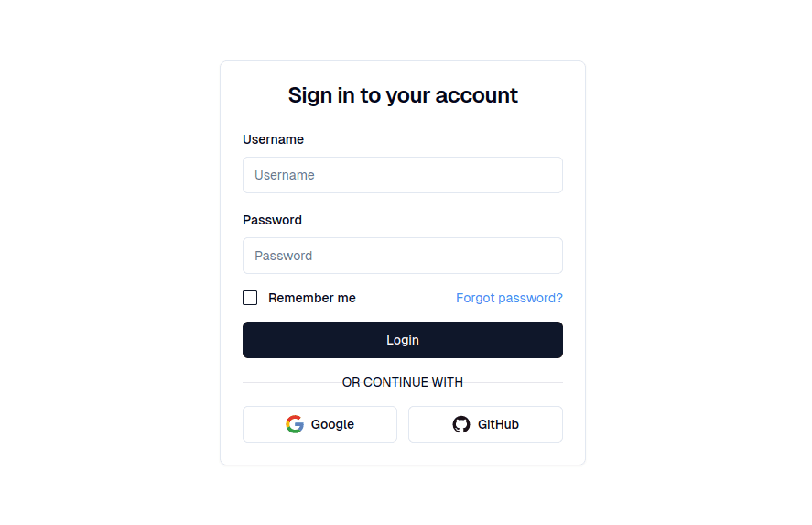Continue with the Google sign-in button

click(319, 424)
